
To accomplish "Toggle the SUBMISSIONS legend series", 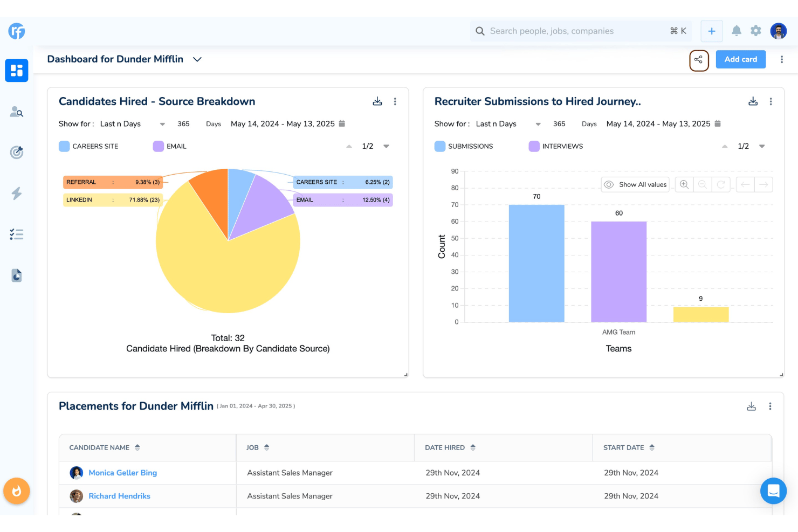I will 464,146.
